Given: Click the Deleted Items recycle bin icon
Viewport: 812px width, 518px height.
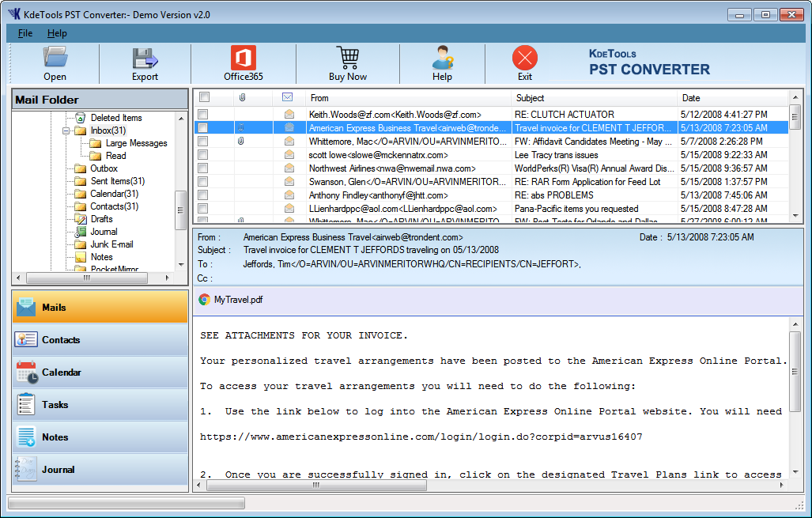Looking at the screenshot, I should coord(81,118).
